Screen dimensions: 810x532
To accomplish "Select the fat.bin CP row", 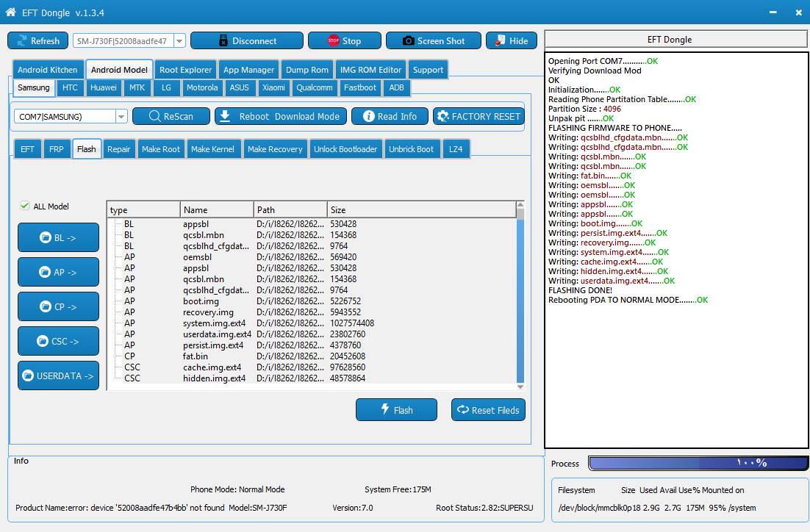I will pyautogui.click(x=312, y=356).
